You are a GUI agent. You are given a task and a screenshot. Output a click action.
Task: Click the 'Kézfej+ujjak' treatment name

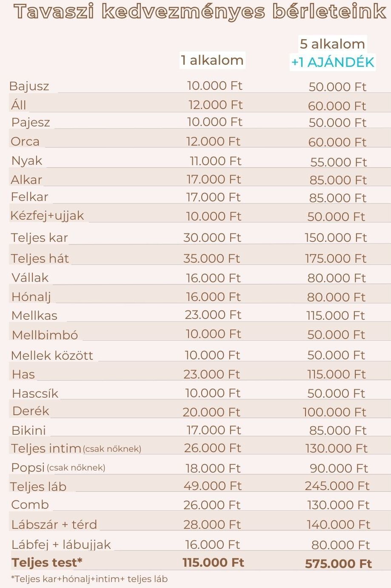coord(47,215)
